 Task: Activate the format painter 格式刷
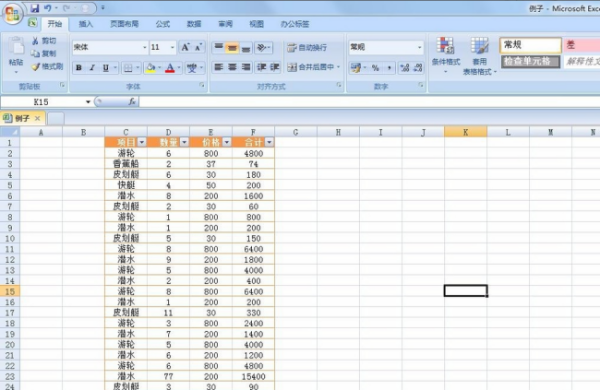point(47,67)
